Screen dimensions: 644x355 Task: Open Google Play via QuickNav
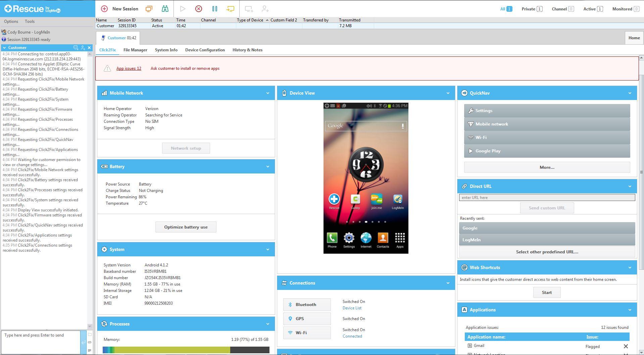(546, 151)
